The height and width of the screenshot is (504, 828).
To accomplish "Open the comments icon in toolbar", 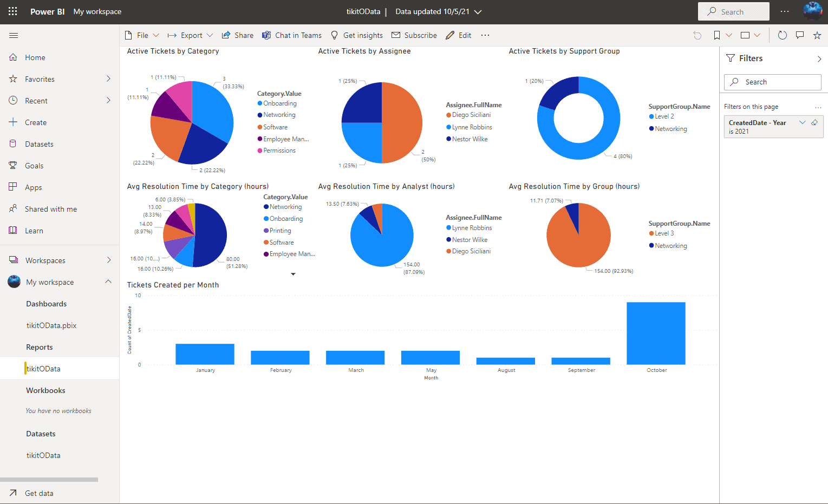I will [800, 35].
